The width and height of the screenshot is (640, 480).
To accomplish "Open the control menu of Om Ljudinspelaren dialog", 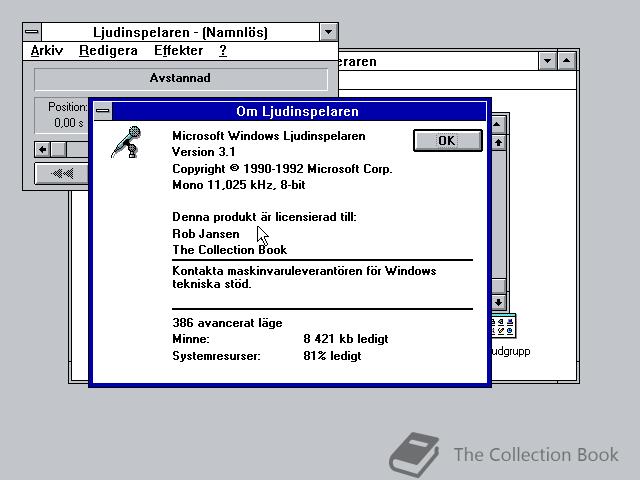I will pos(102,111).
